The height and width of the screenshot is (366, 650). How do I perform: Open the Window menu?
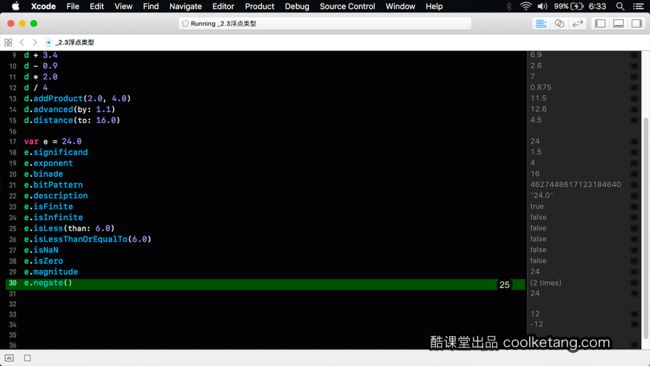(400, 6)
